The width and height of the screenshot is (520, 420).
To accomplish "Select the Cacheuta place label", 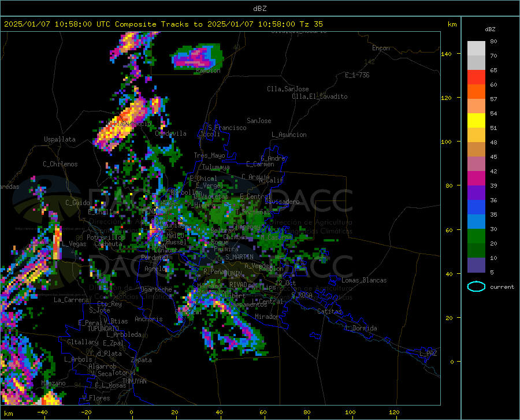I will coord(108,244).
